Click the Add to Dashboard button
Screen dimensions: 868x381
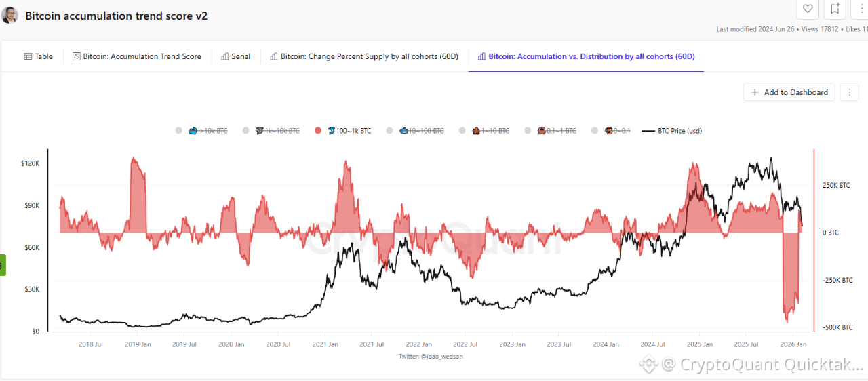(x=789, y=92)
